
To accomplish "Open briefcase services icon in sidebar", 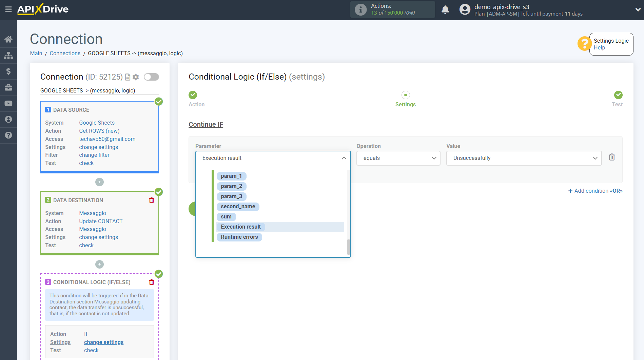I will (8, 87).
